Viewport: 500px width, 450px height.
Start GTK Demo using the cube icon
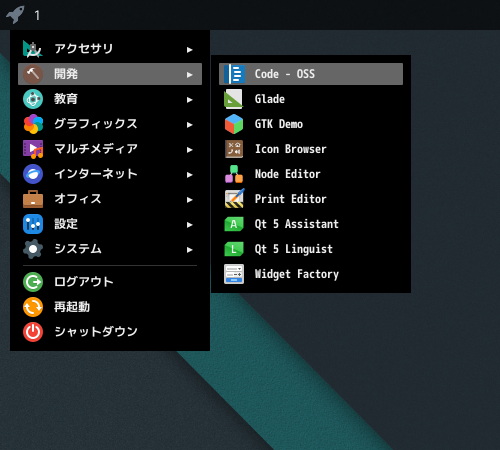(x=234, y=124)
